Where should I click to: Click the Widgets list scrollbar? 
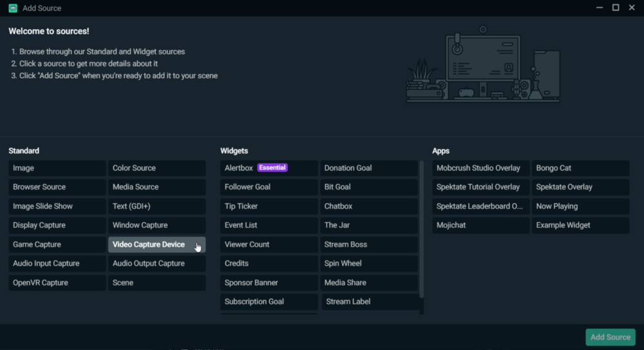421,229
